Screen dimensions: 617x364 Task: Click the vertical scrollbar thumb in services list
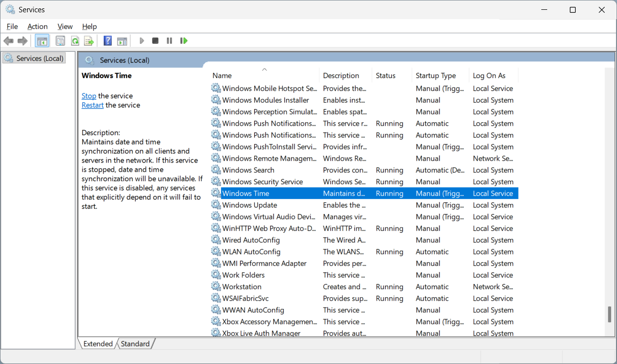tap(610, 314)
